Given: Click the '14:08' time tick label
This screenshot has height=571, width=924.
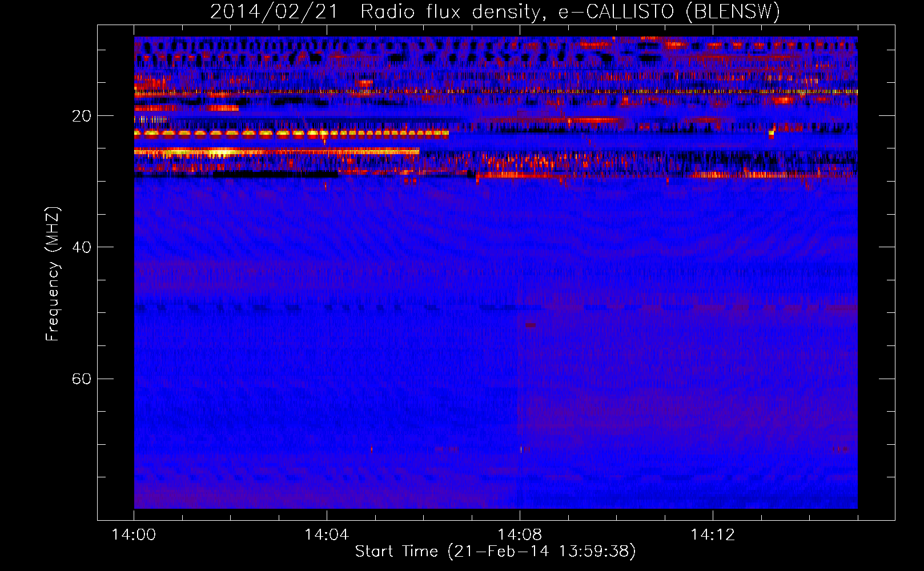Looking at the screenshot, I should 520,534.
